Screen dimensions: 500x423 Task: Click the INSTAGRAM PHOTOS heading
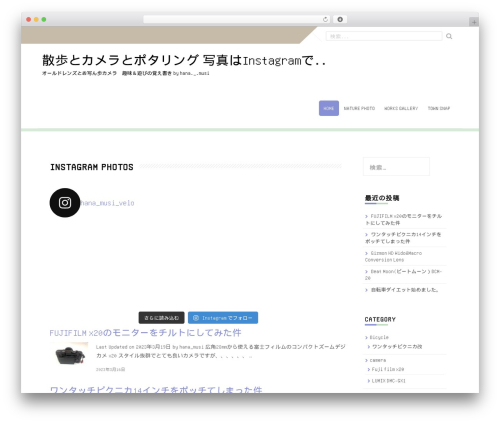(92, 167)
